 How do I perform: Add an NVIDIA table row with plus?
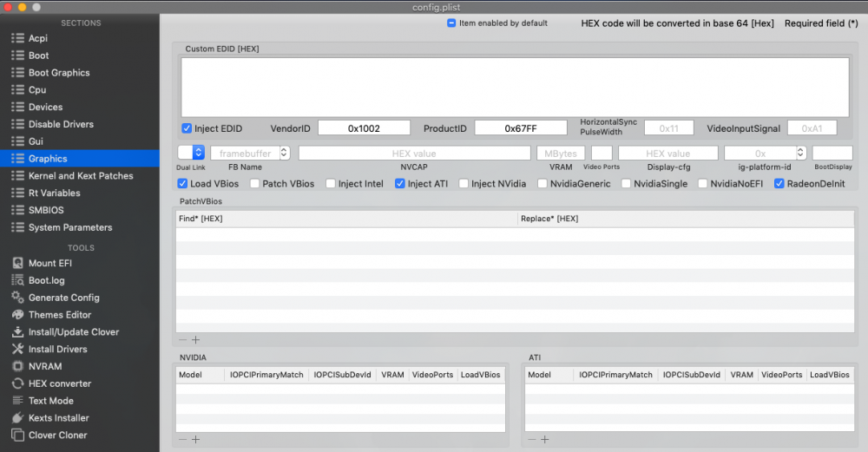pos(196,439)
